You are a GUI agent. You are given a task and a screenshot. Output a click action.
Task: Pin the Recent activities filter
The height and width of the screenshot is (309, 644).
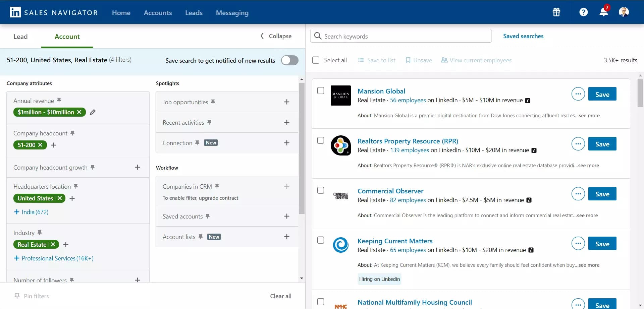pyautogui.click(x=209, y=122)
